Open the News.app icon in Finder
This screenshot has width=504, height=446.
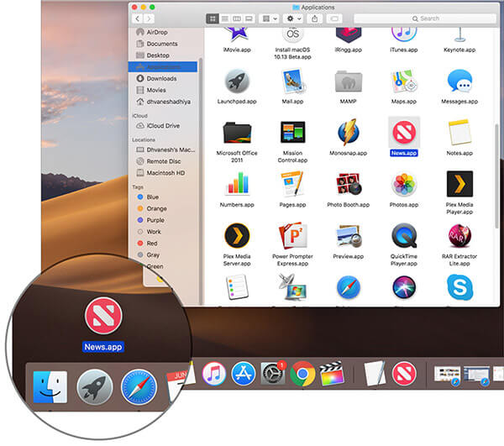coord(404,132)
